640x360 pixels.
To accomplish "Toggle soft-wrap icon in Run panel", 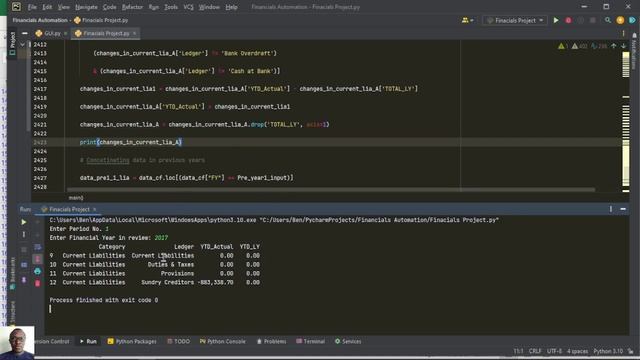I will (x=37, y=247).
